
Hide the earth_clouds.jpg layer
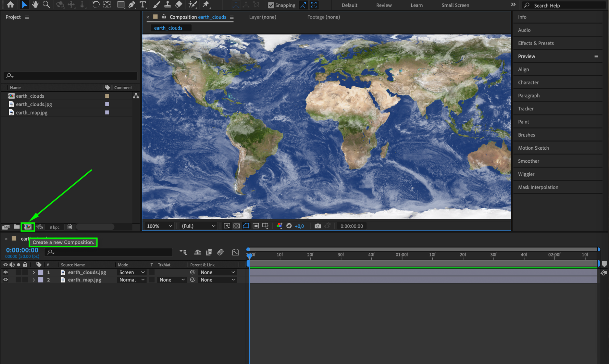pos(5,272)
